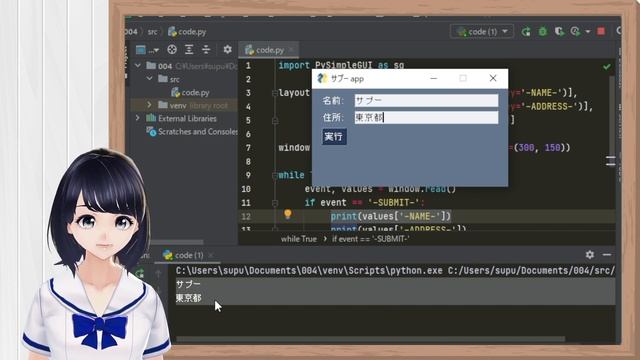This screenshot has width=640, height=360.
Task: Click the "if event == '-SUBMIT-'" breadcrumb
Action: (x=371, y=239)
